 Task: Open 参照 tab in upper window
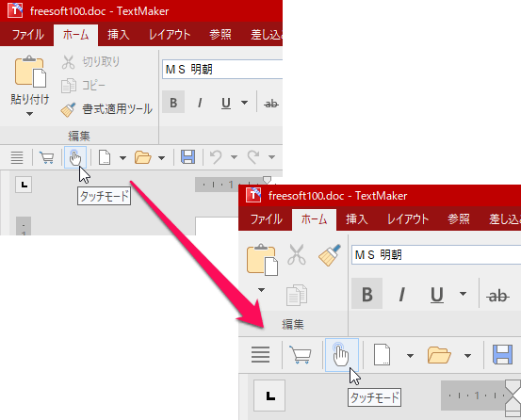point(220,35)
